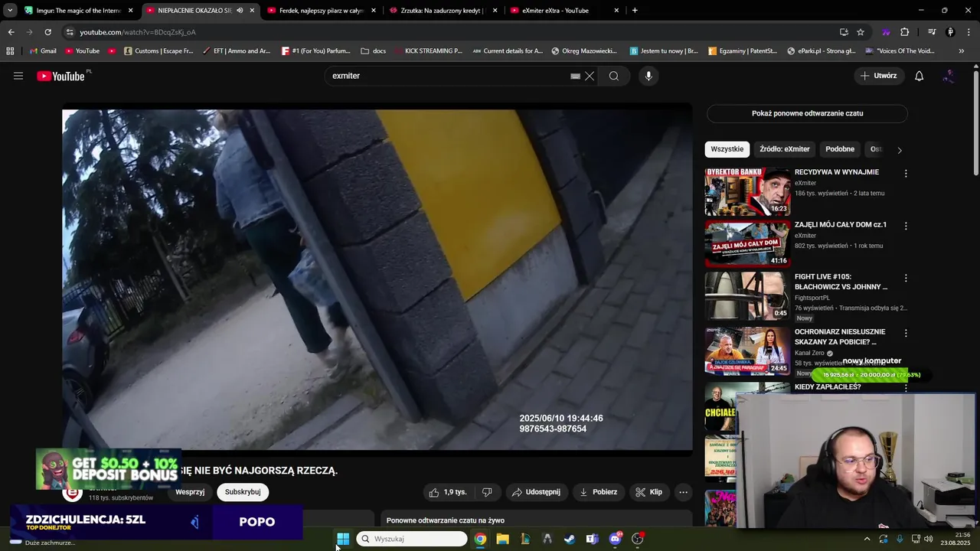Switch to the Zrzutka: Na zadurzony kredyt tab

pyautogui.click(x=443, y=11)
